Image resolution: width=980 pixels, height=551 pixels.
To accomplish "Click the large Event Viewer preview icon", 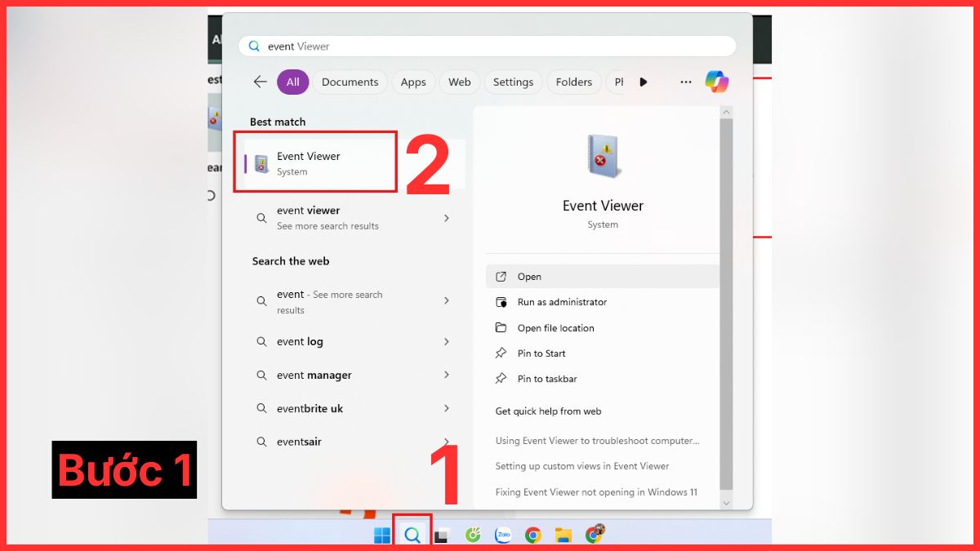I will pyautogui.click(x=603, y=157).
